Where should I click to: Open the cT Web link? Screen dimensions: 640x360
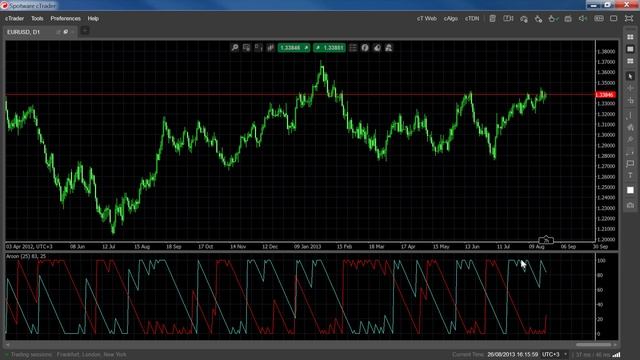pos(427,18)
